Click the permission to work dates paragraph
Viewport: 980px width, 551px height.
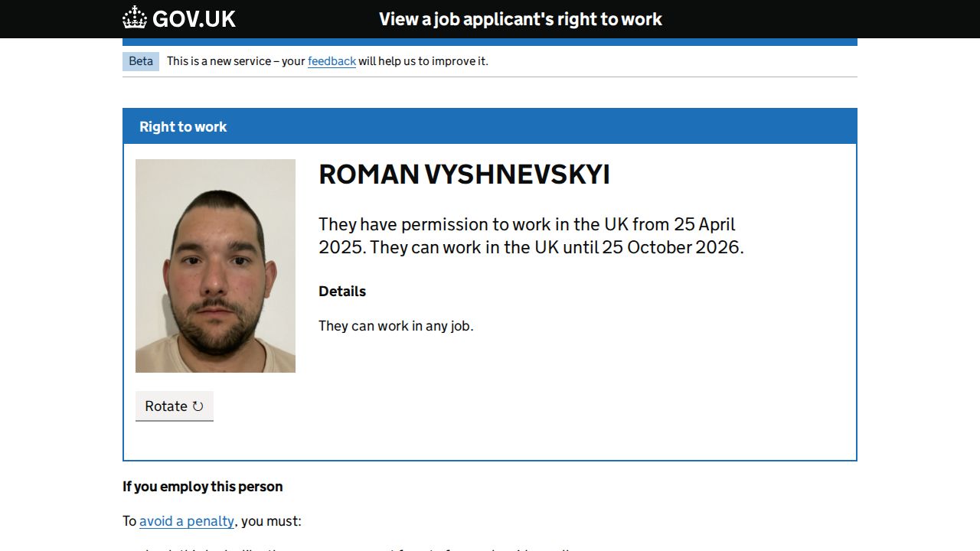point(531,236)
